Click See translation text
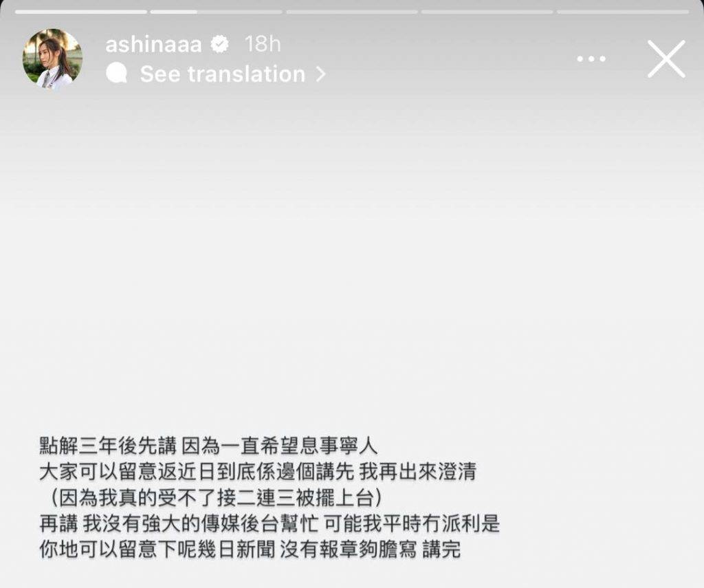 pos(223,74)
